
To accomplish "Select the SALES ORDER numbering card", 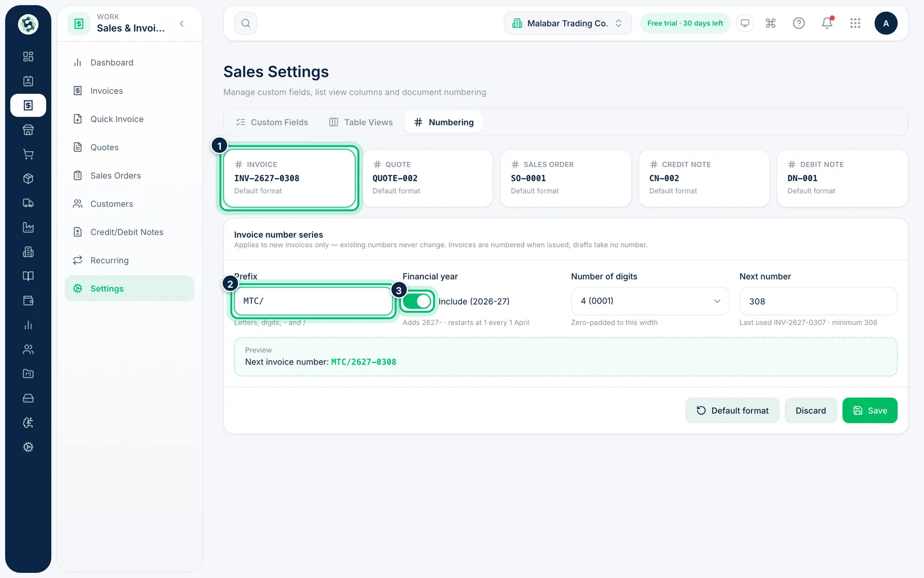I will point(566,178).
